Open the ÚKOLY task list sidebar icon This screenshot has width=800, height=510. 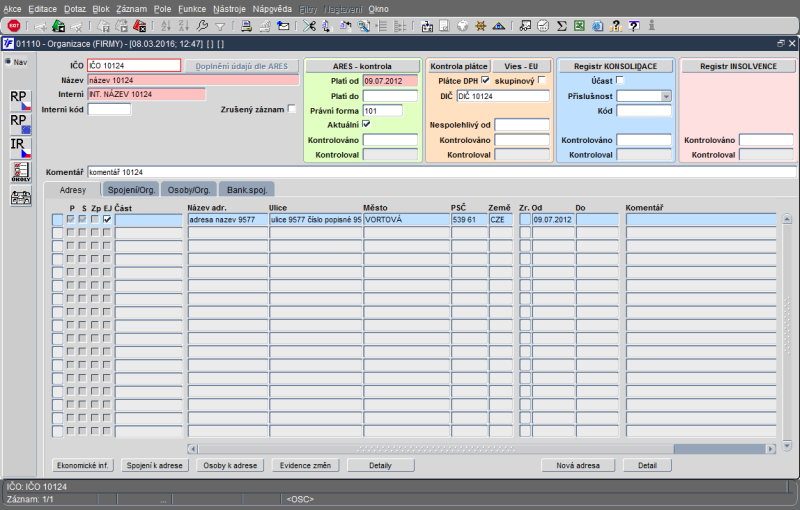pos(21,172)
